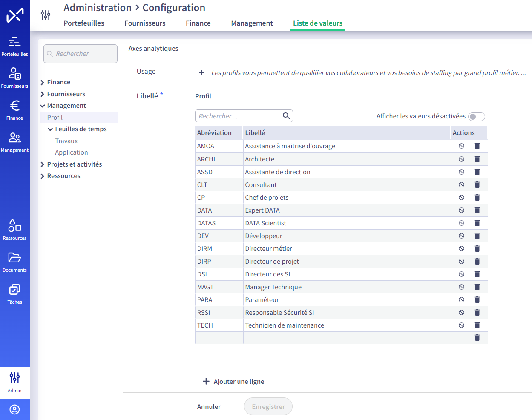Click the app logo at top left

click(15, 16)
